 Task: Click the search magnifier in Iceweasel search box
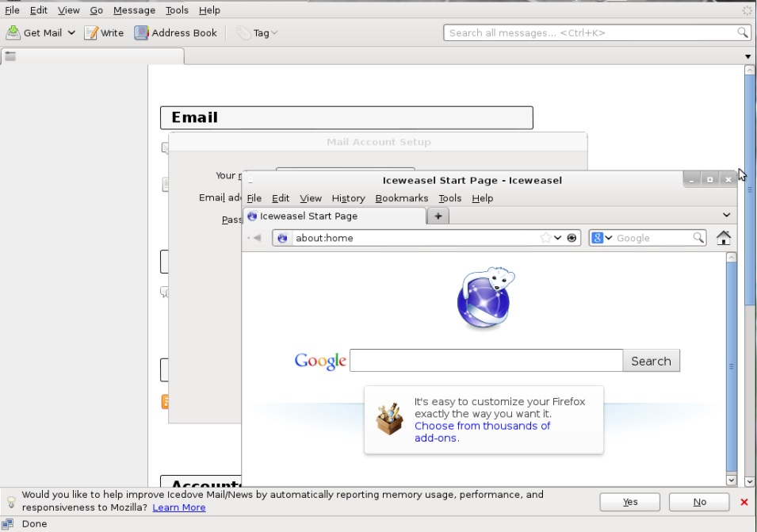[698, 238]
